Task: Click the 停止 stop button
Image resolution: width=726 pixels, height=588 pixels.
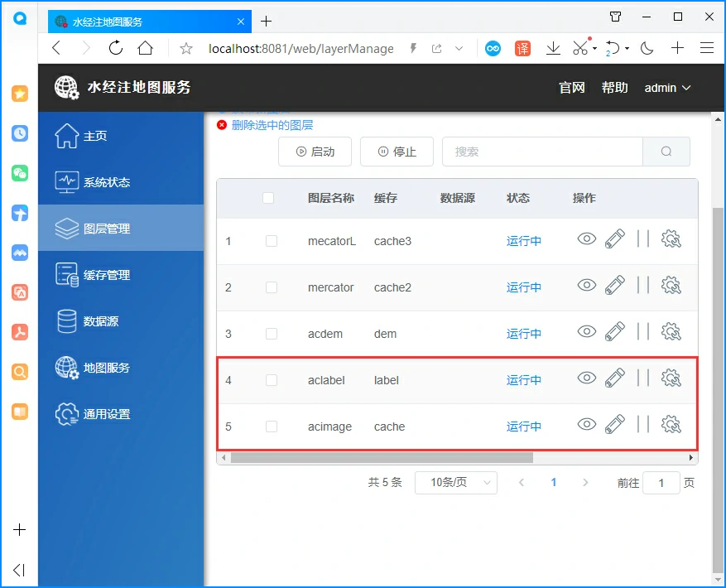Action: [397, 152]
